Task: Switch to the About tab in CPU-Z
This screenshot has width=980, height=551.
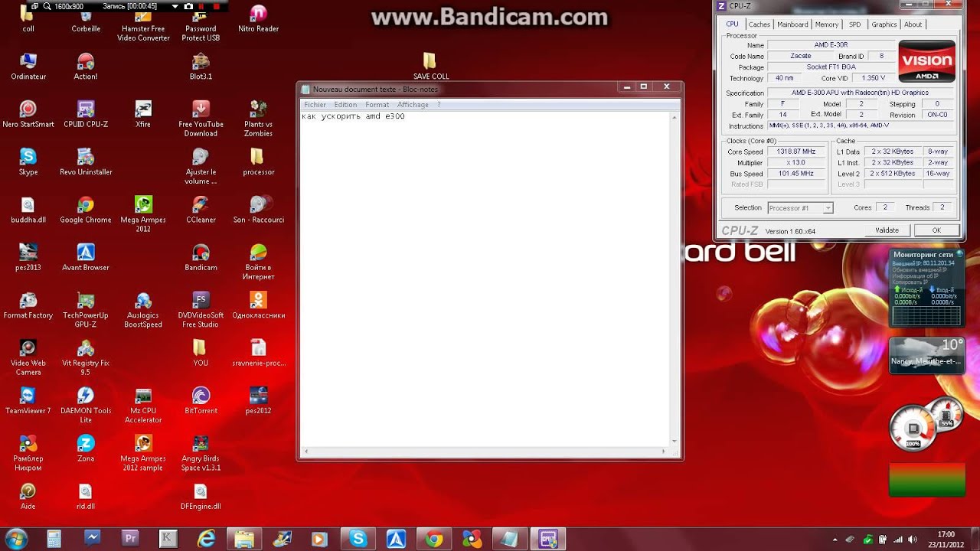Action: click(913, 24)
